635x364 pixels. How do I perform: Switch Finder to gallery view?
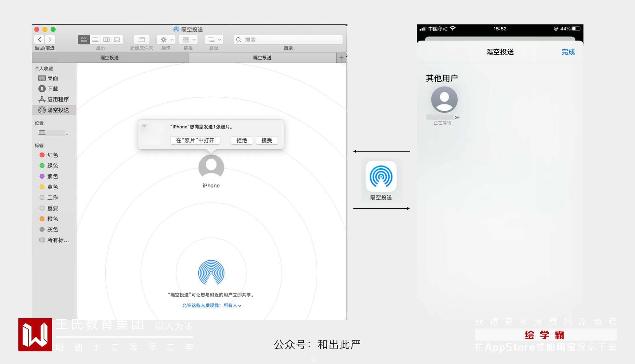tap(117, 40)
